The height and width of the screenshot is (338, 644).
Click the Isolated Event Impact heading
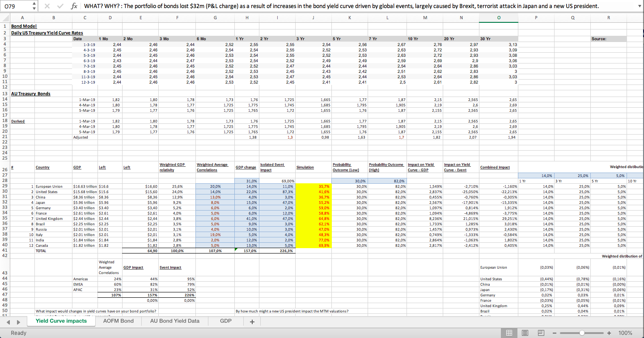click(272, 167)
